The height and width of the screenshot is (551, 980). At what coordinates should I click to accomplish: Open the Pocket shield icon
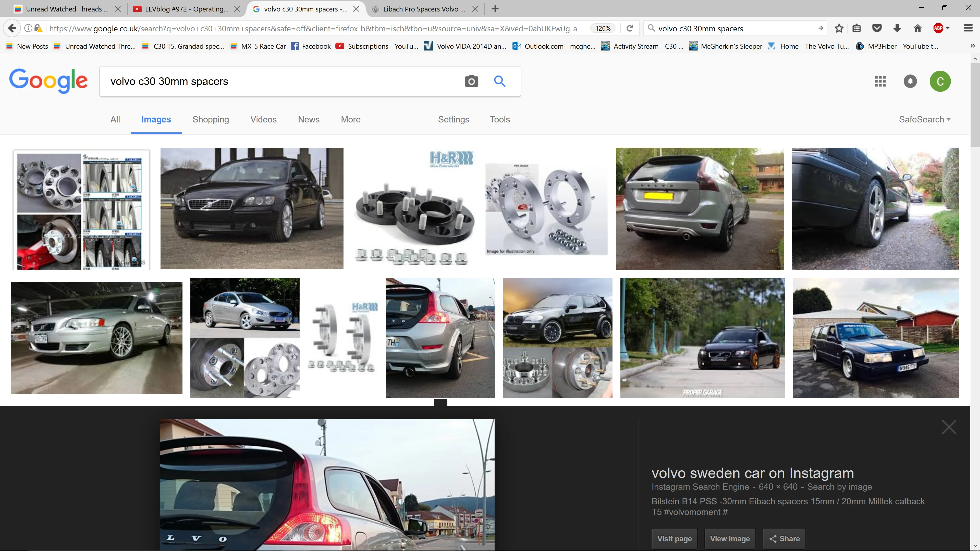coord(877,28)
